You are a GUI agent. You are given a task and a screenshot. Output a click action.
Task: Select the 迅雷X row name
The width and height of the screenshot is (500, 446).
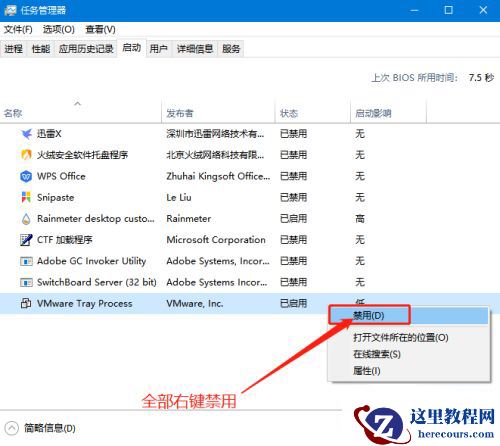[49, 134]
